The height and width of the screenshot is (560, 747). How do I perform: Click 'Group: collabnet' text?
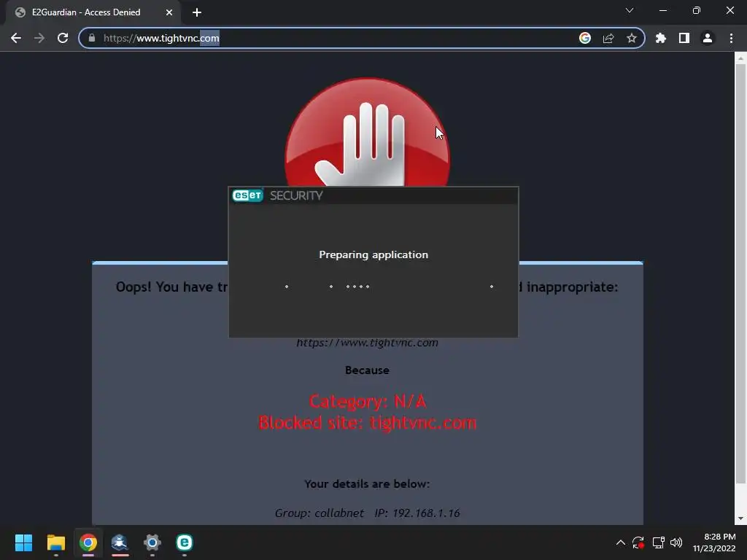point(320,513)
